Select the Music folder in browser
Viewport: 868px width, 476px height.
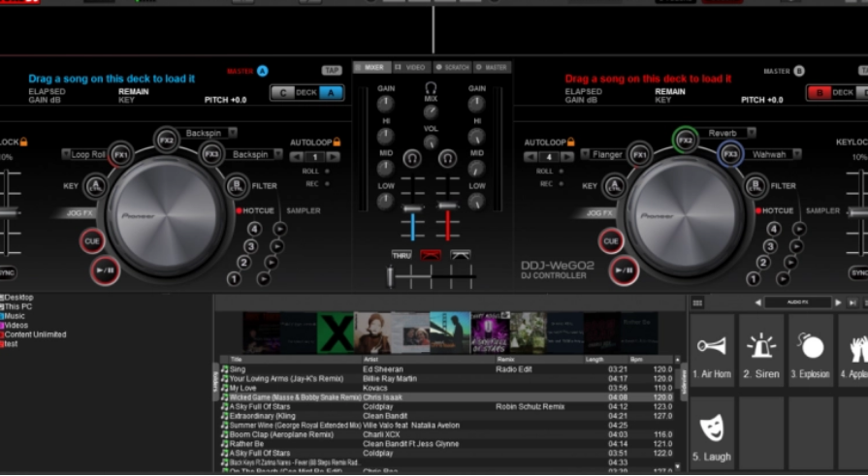(13, 316)
